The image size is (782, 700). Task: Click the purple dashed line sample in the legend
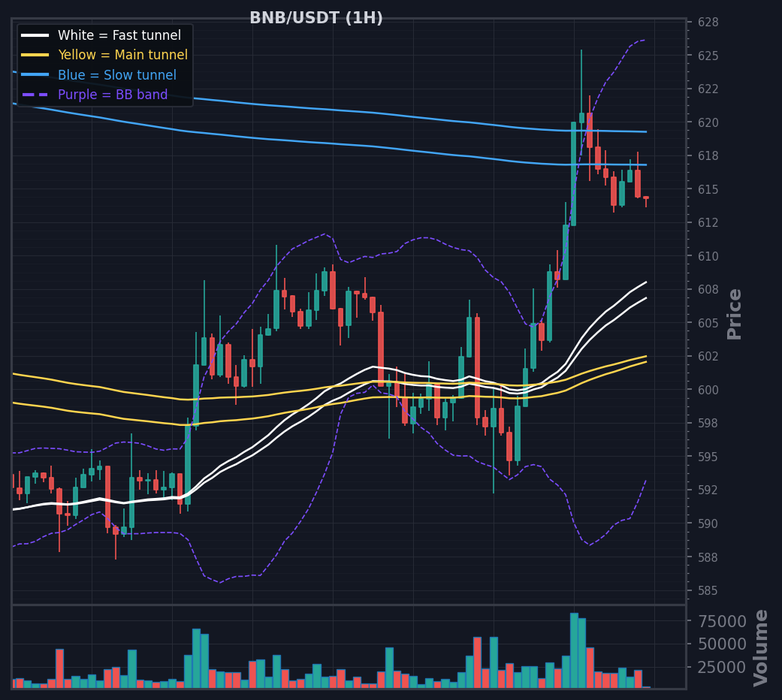pyautogui.click(x=35, y=95)
